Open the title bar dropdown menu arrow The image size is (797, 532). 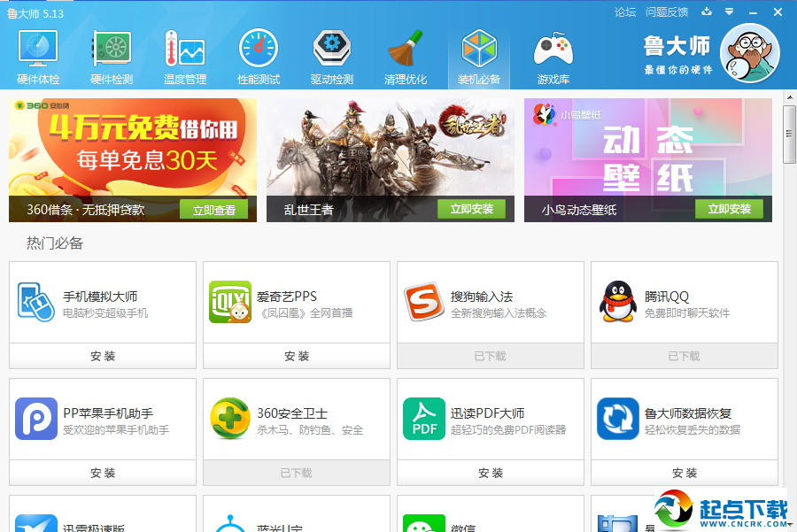[x=730, y=12]
